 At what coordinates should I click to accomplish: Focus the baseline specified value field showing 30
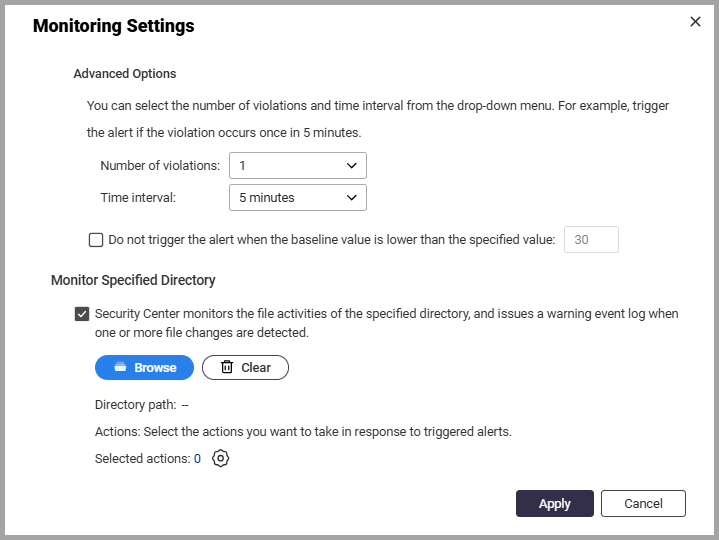(591, 239)
